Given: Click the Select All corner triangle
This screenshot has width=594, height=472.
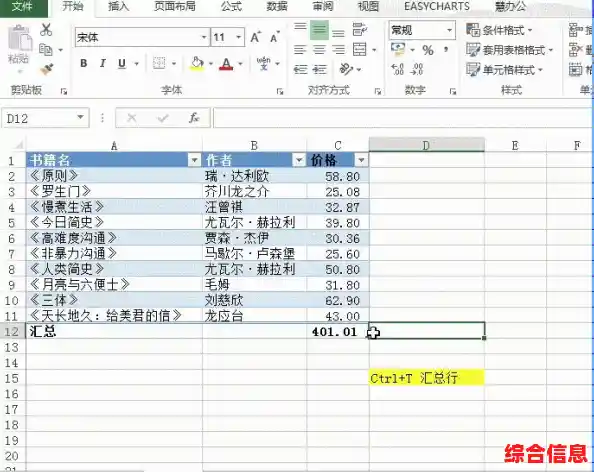Looking at the screenshot, I should (18, 145).
